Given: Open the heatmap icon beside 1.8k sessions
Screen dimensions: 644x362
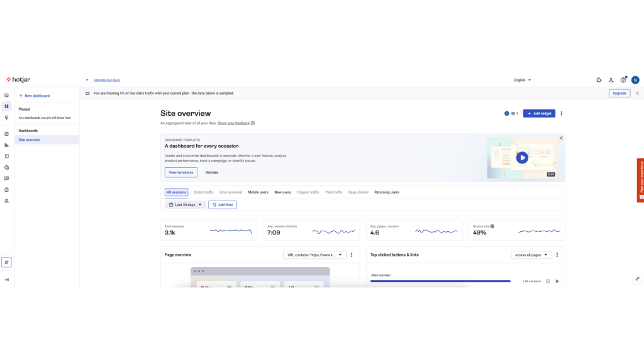Looking at the screenshot, I should (x=548, y=281).
